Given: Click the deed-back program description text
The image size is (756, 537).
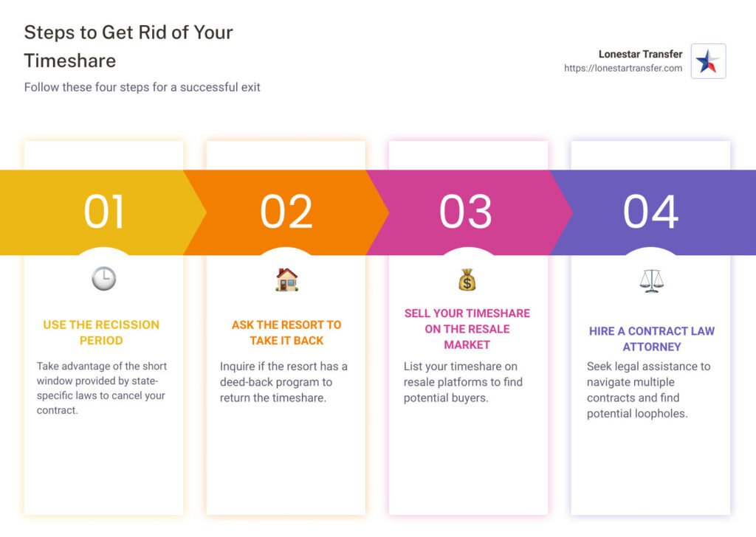Looking at the screenshot, I should [283, 382].
